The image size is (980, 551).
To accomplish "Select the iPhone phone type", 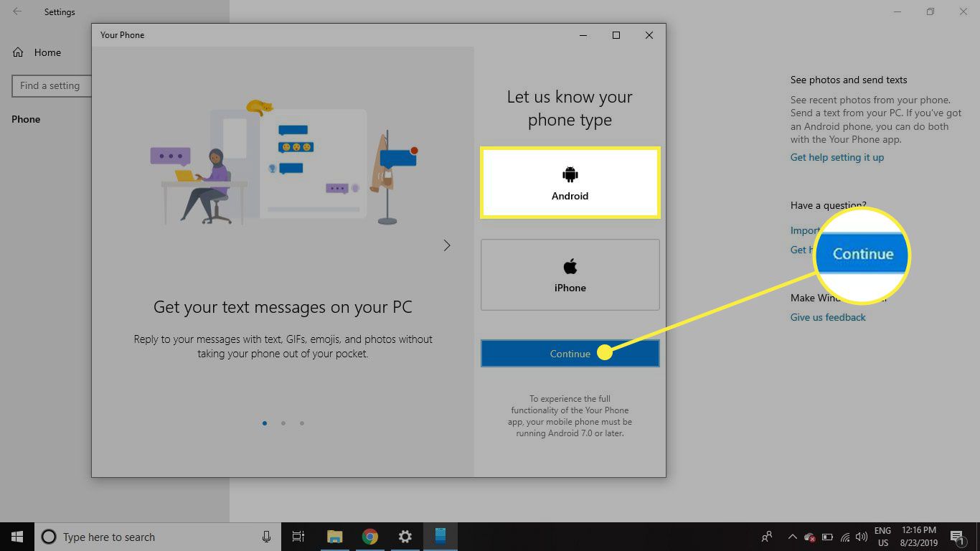I will (570, 275).
